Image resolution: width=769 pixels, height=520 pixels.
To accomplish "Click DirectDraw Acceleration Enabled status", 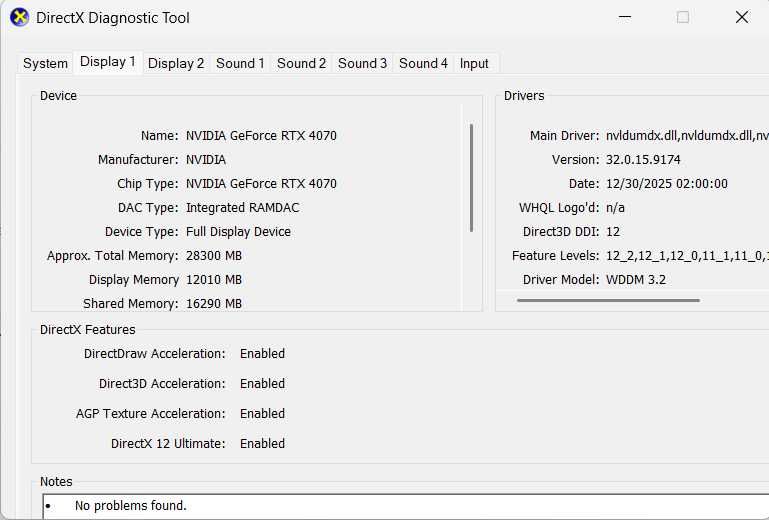I will pyautogui.click(x=262, y=354).
